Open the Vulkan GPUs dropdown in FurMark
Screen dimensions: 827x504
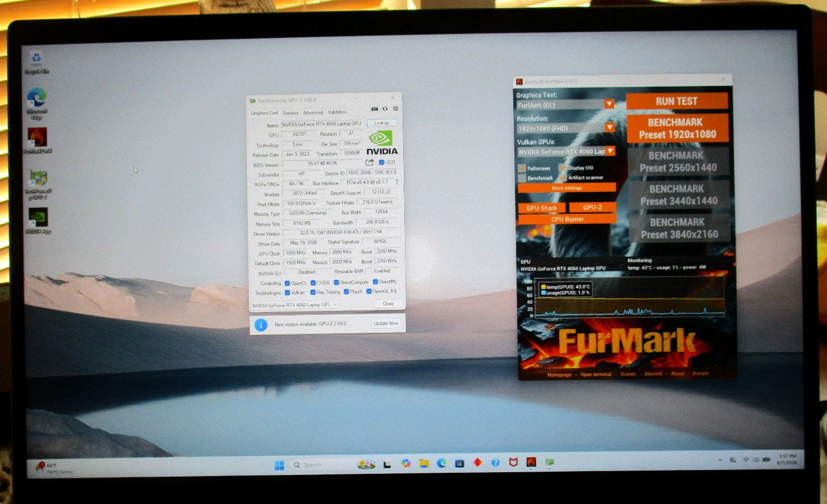click(x=610, y=151)
